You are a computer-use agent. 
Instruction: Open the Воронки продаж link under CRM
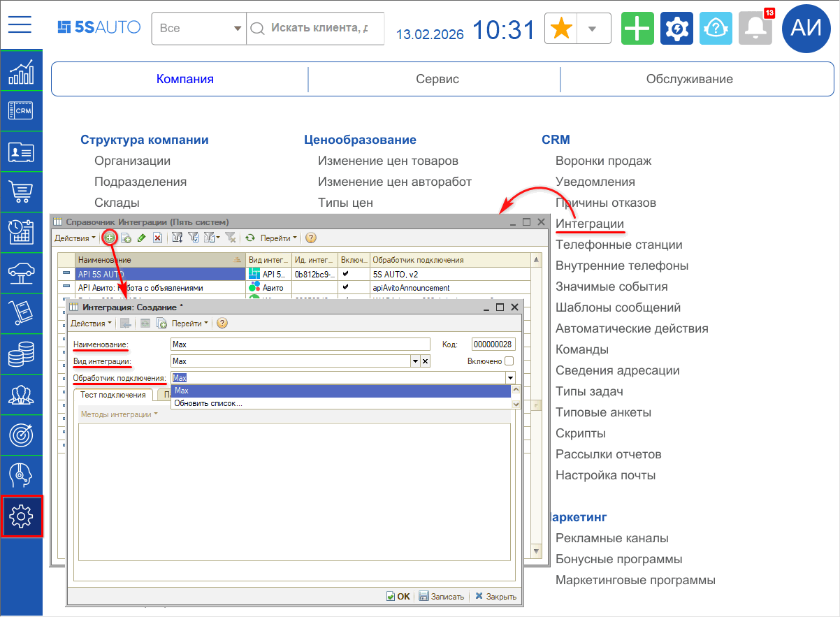pyautogui.click(x=603, y=160)
